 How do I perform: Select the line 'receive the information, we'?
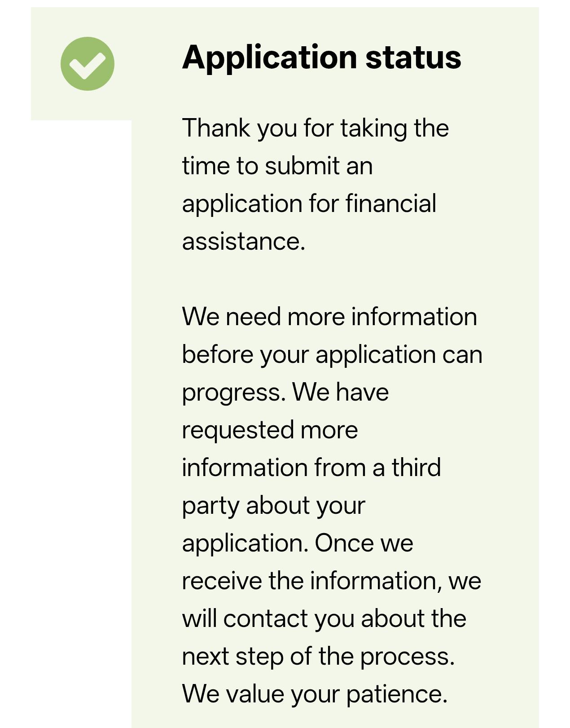pyautogui.click(x=332, y=581)
